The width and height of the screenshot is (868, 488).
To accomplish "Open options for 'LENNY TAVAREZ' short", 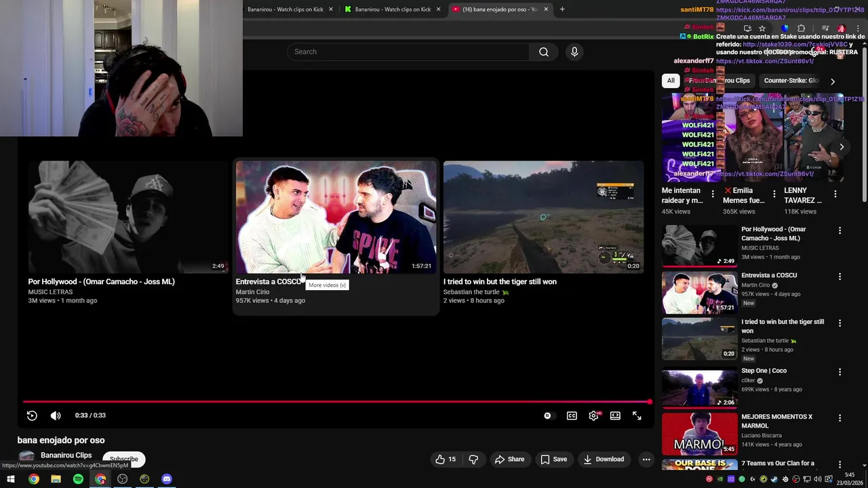I will [x=835, y=194].
